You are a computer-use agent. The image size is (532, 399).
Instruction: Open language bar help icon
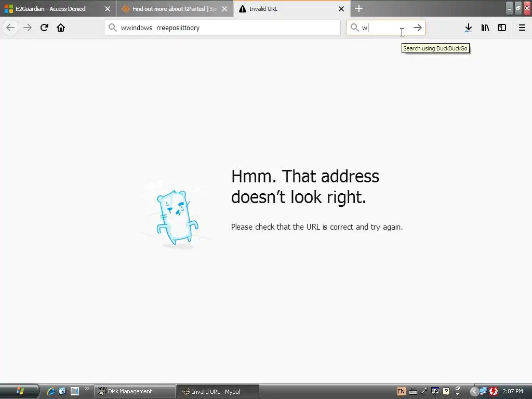(446, 391)
